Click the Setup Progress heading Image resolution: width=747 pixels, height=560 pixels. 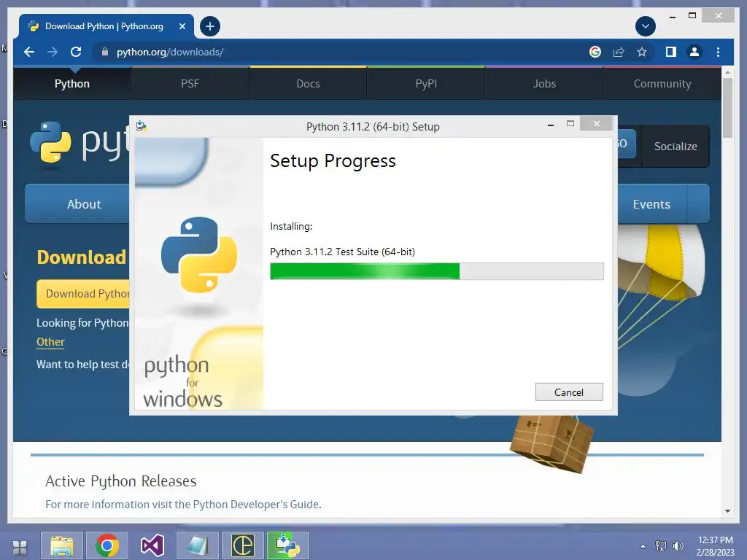tap(333, 161)
